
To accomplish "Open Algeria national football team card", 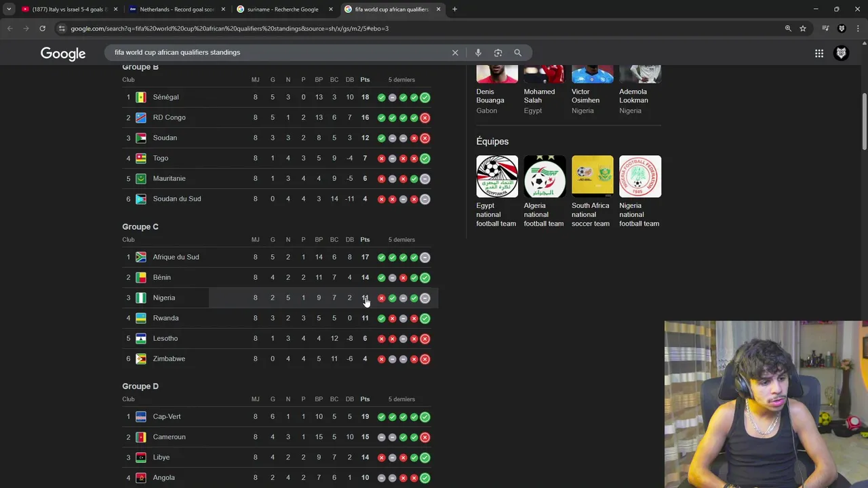I will 544,192.
